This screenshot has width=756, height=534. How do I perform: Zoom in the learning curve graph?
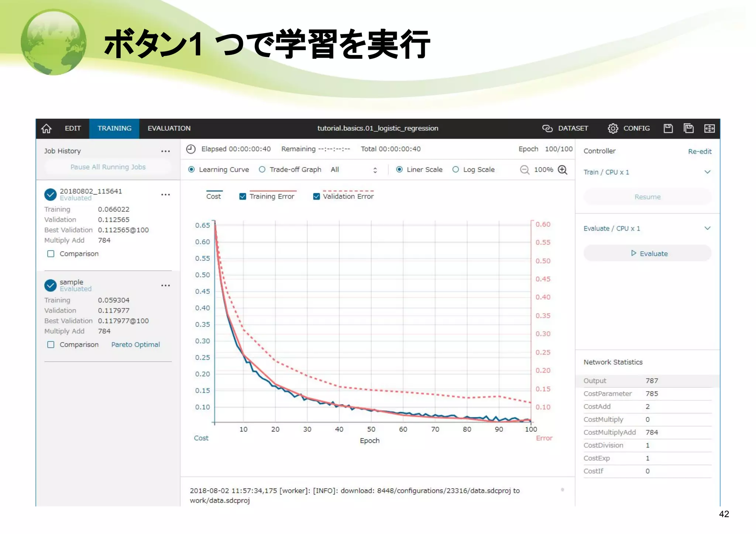click(563, 170)
